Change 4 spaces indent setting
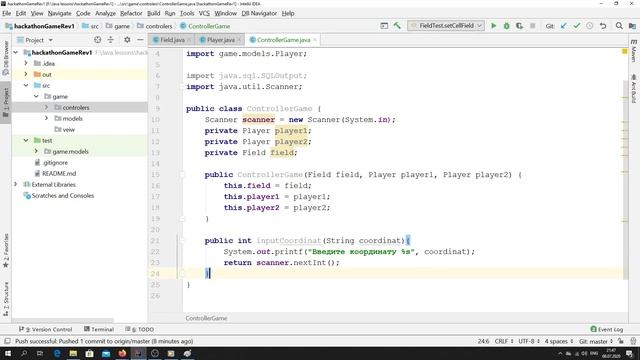The width and height of the screenshot is (640, 360). pos(558,342)
